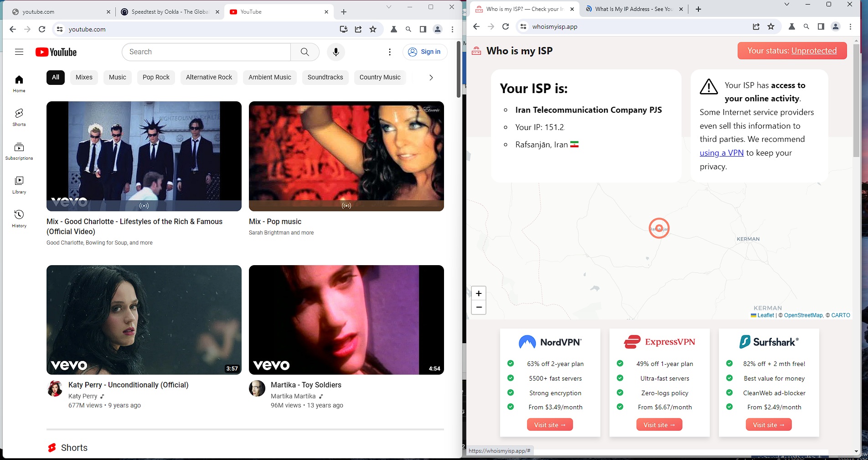Select the Alternative Rock filter chip
This screenshot has width=868, height=460.
click(209, 77)
